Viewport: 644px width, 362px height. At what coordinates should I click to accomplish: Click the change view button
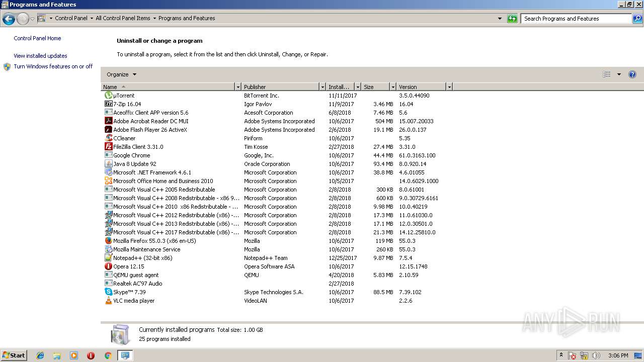[x=607, y=74]
